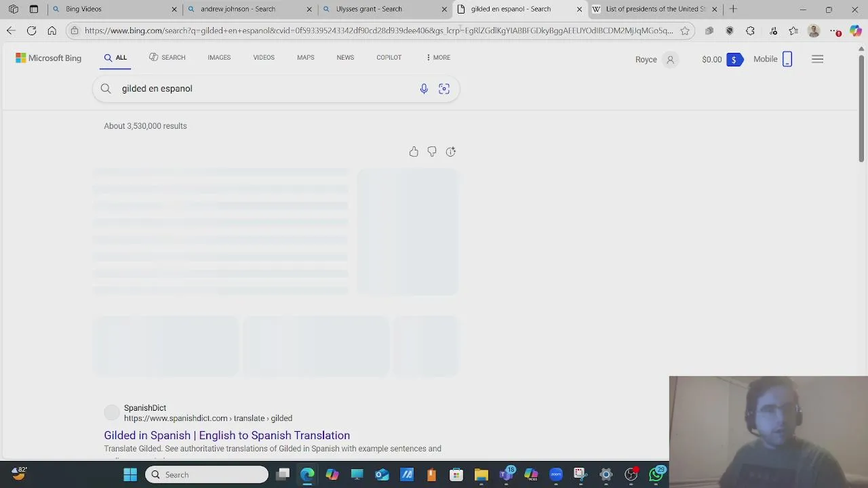Select the MAPS search tab

click(305, 58)
